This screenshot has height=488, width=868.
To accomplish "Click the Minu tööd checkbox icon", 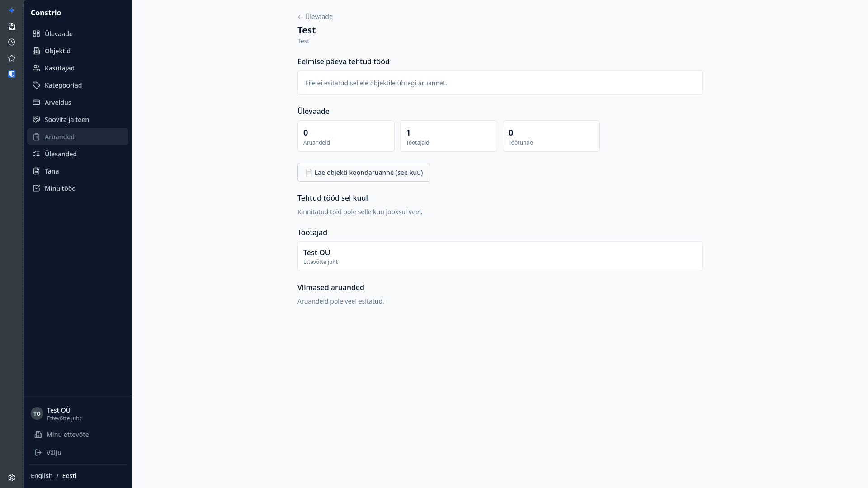I will (x=37, y=188).
